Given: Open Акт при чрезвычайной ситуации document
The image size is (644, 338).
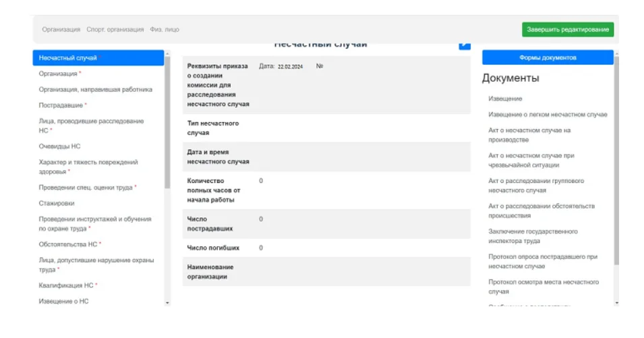Looking at the screenshot, I should pyautogui.click(x=531, y=160).
